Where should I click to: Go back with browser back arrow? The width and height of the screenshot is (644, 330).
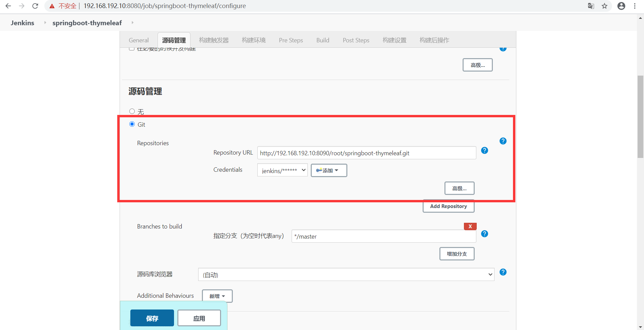8,6
